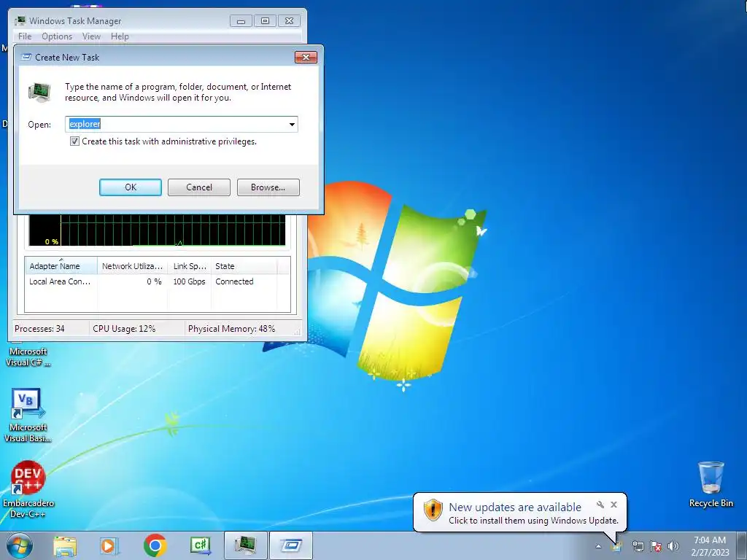Select Microsoft Visual Basic desktop shortcut

pos(28,416)
